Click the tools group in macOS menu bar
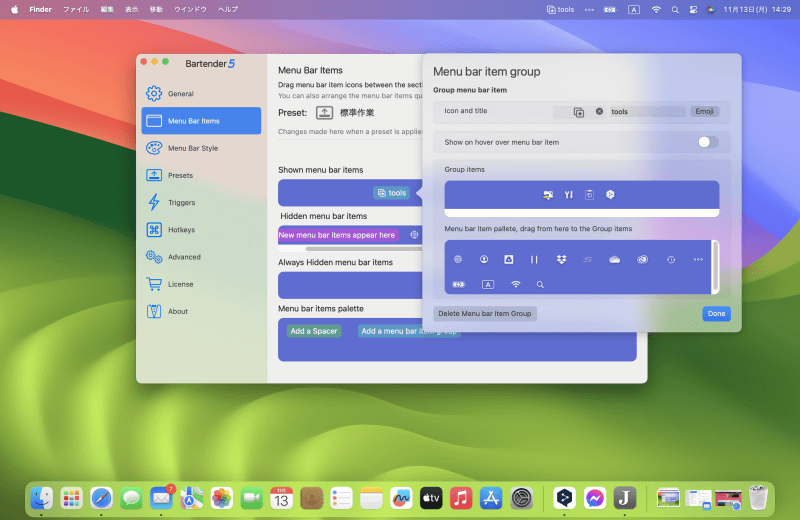The image size is (800, 520). tap(560, 9)
